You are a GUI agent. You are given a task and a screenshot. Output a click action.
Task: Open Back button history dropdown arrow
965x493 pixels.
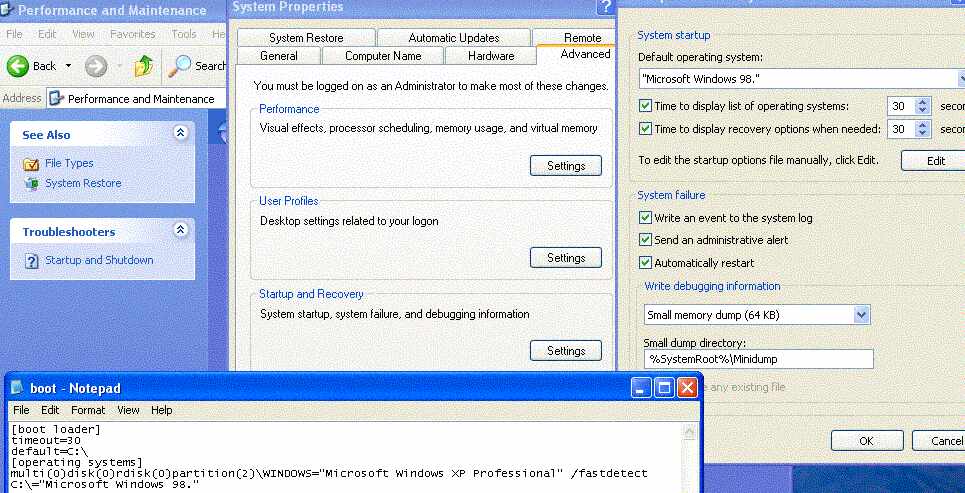click(x=68, y=66)
